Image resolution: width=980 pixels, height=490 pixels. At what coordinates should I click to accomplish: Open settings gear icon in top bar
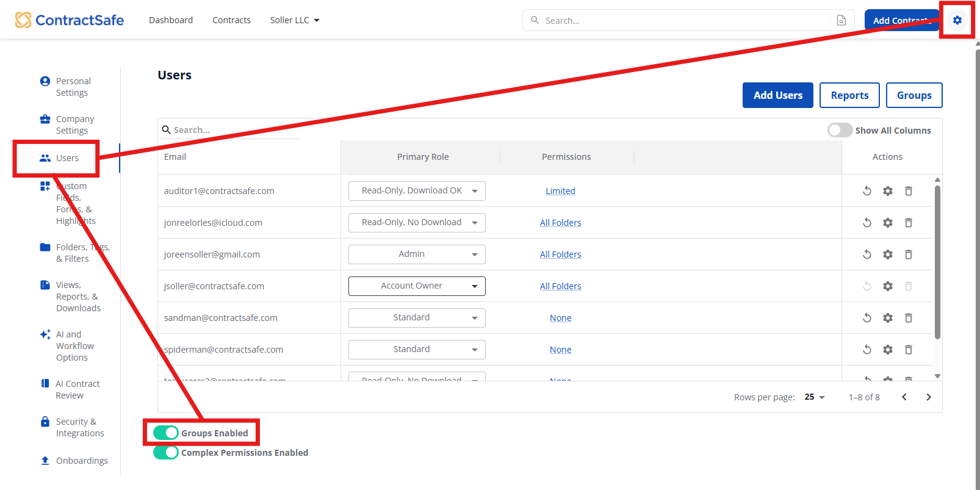pos(957,20)
